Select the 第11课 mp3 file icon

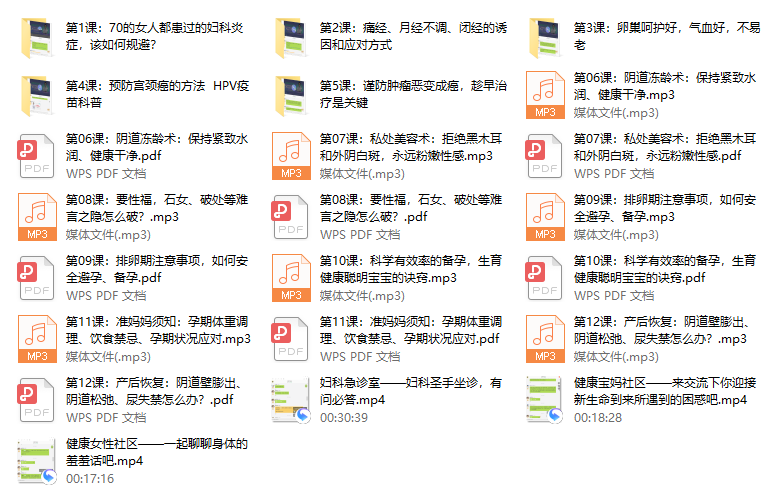[x=37, y=339]
